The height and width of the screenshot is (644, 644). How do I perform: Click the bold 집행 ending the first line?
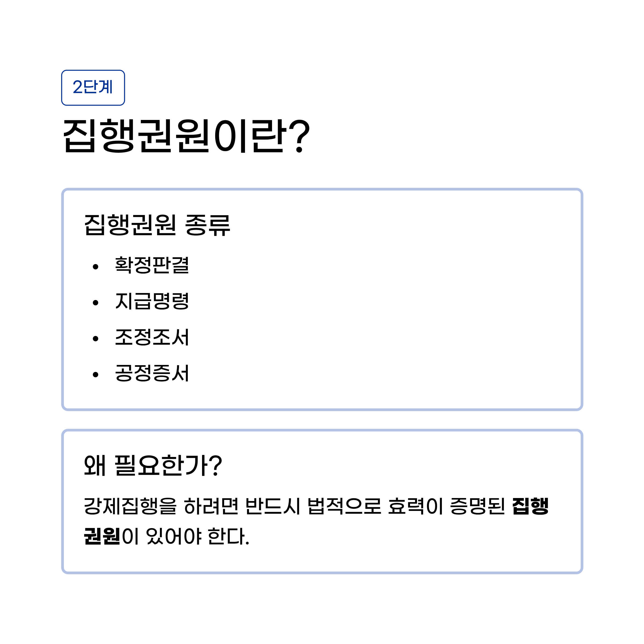[x=530, y=506]
